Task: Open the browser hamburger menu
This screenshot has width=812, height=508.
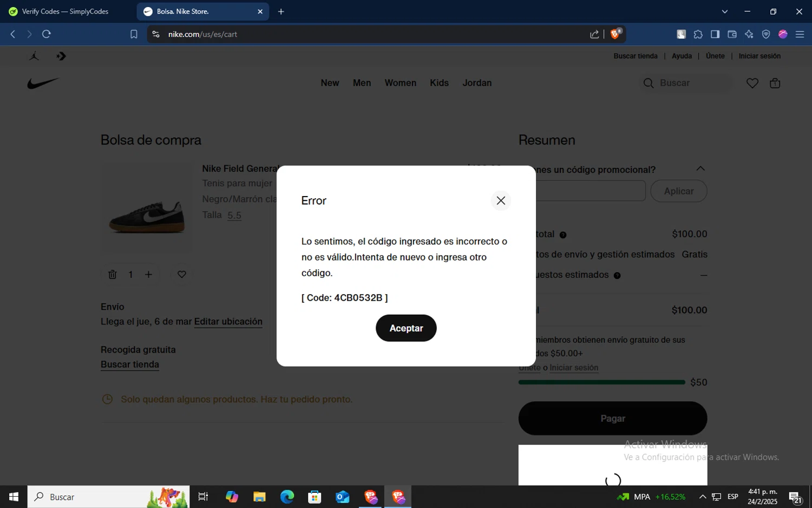Action: (x=800, y=34)
